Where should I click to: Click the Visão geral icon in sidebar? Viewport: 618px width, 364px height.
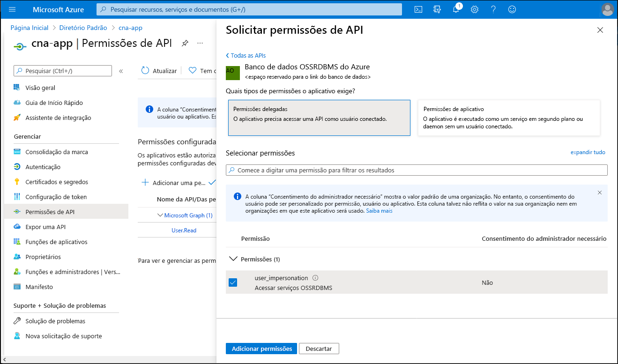click(x=17, y=88)
